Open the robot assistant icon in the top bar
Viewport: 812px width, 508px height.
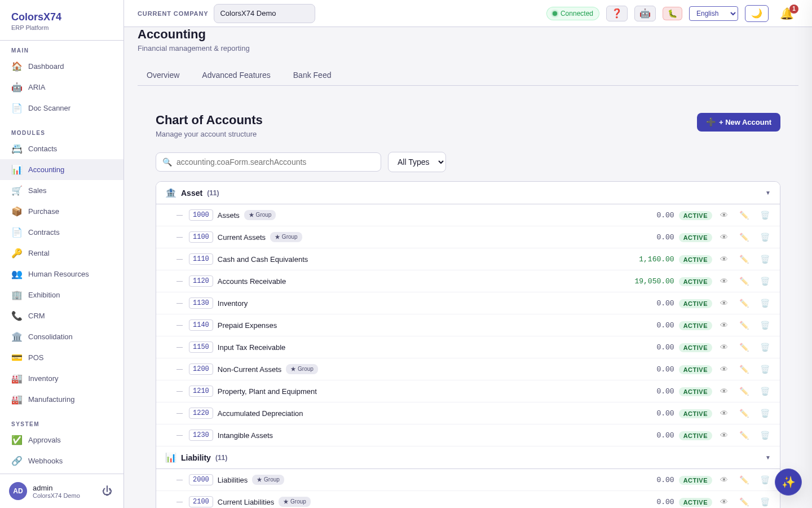point(645,14)
